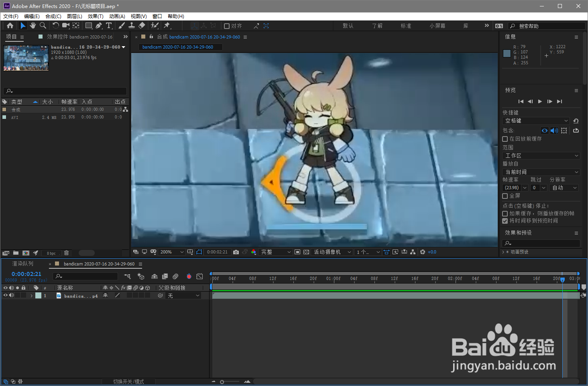
Task: Open the 文件(F) menu
Action: 11,16
